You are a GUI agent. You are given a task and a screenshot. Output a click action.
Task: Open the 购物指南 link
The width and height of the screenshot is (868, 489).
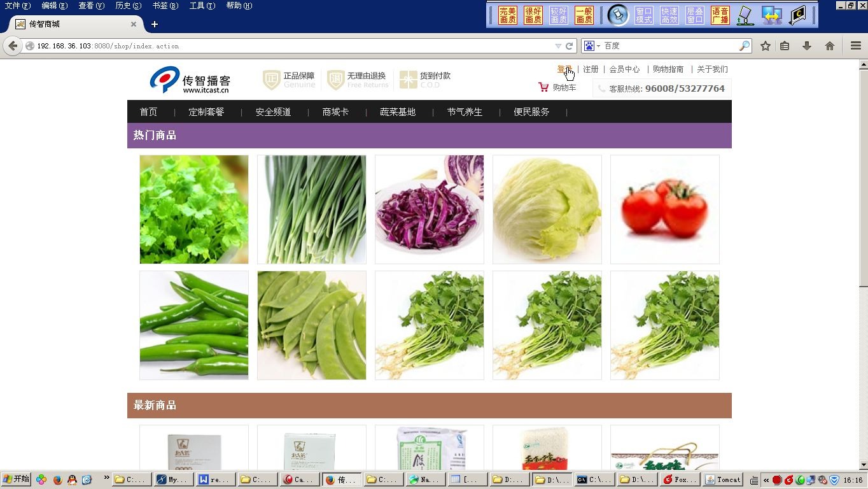(668, 69)
